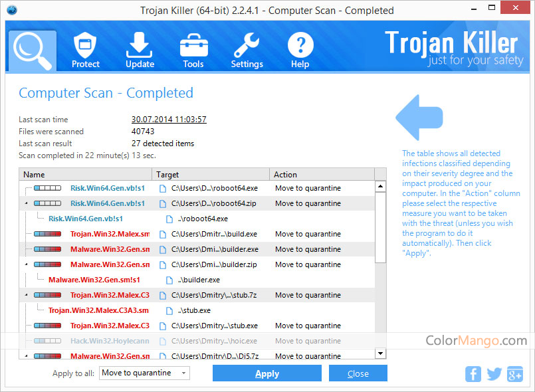Collapse the Di5.7z threat tree node

coord(27,356)
